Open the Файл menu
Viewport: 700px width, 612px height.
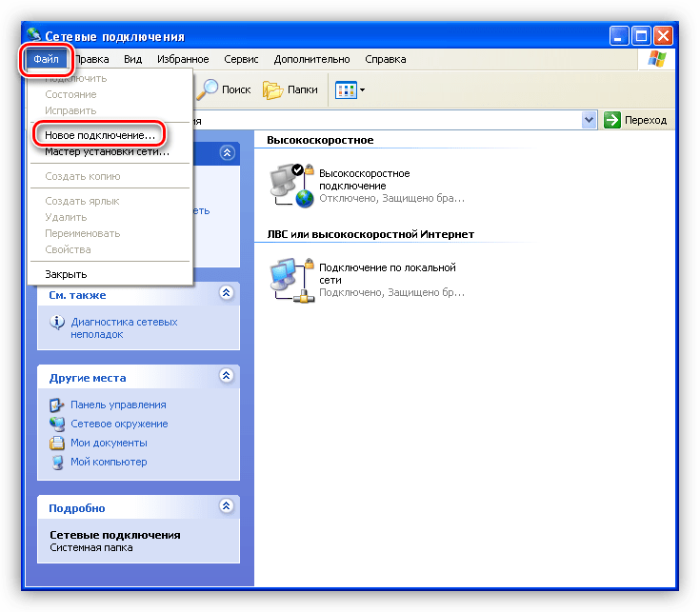pyautogui.click(x=46, y=59)
